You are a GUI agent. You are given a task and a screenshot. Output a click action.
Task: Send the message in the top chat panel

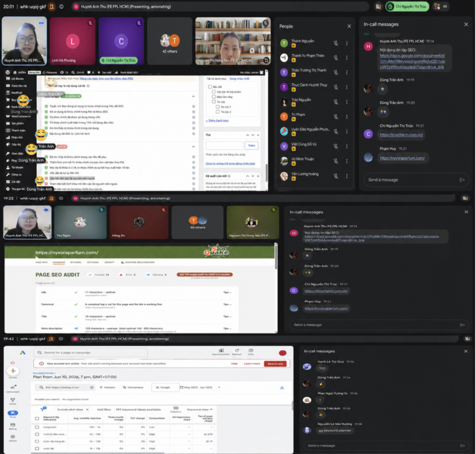[462, 180]
